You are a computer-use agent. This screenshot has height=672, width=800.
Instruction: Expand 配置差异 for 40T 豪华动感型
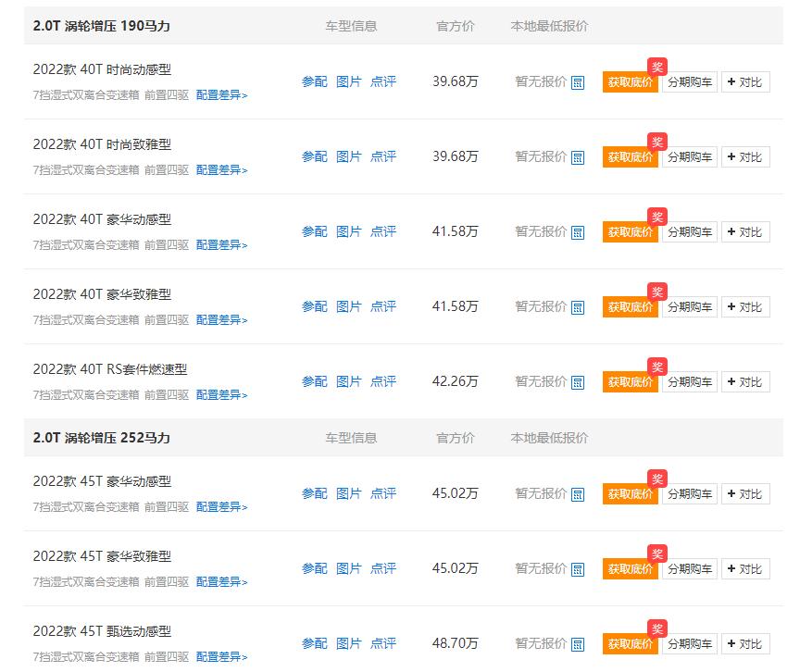pyautogui.click(x=221, y=244)
